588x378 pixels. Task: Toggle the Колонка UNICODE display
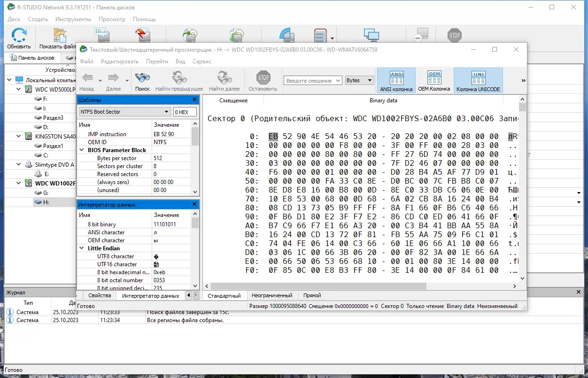tap(478, 80)
